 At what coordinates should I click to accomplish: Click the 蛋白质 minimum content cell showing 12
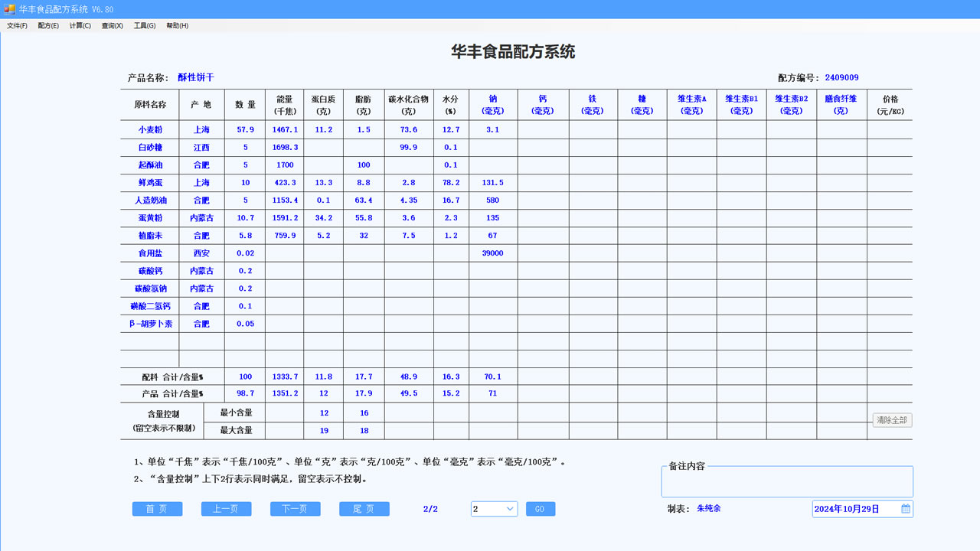tap(324, 412)
